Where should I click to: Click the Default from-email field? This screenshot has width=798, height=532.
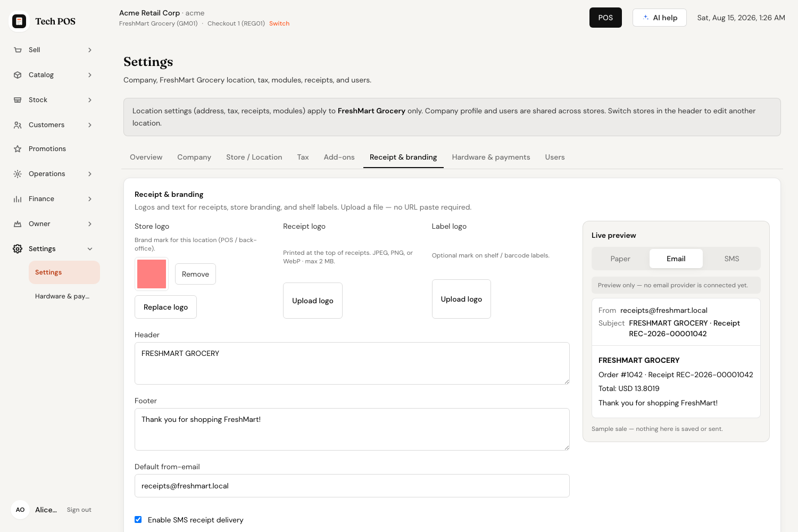pos(352,486)
